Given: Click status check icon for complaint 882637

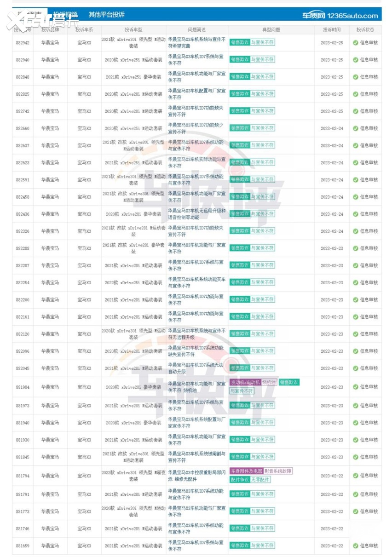Looking at the screenshot, I should (x=355, y=145).
